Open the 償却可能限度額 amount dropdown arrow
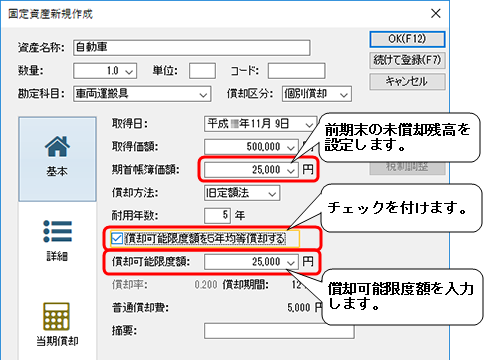Image resolution: width=493 pixels, height=360 pixels. (291, 262)
